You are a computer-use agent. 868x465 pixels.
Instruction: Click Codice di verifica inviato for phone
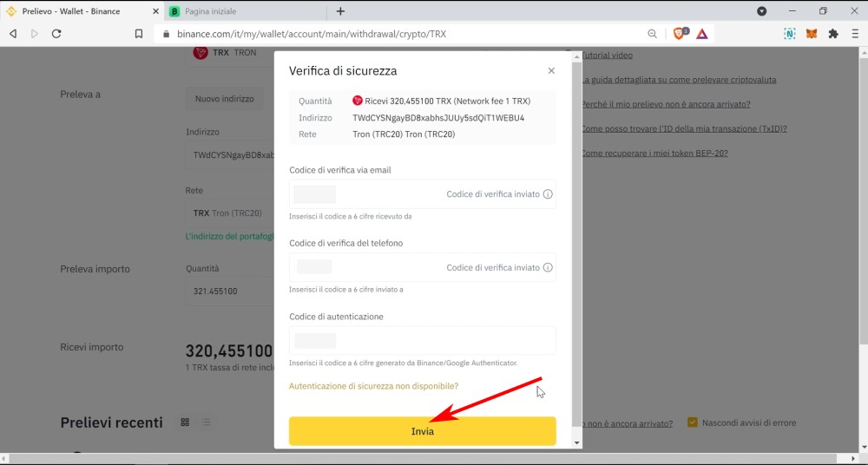tap(493, 267)
